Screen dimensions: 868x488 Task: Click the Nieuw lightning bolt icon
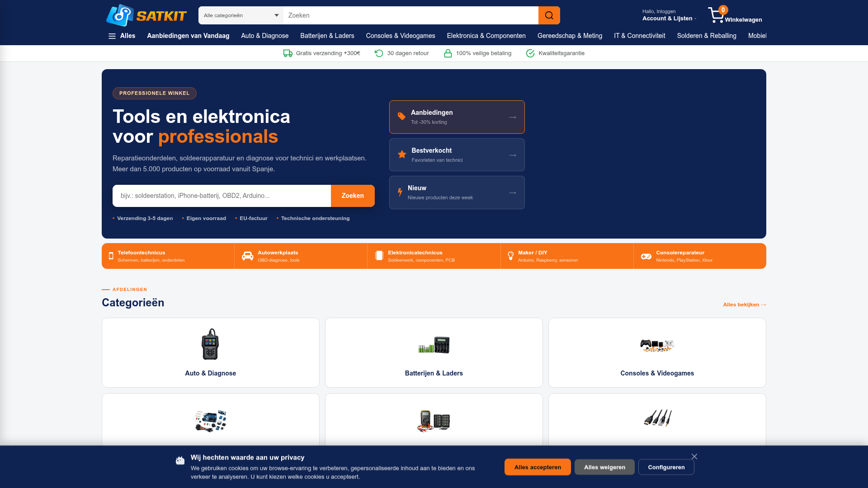click(400, 192)
